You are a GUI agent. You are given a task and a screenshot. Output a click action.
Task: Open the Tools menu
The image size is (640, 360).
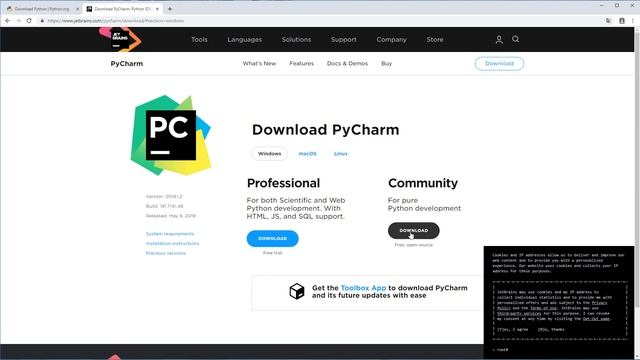tap(199, 40)
